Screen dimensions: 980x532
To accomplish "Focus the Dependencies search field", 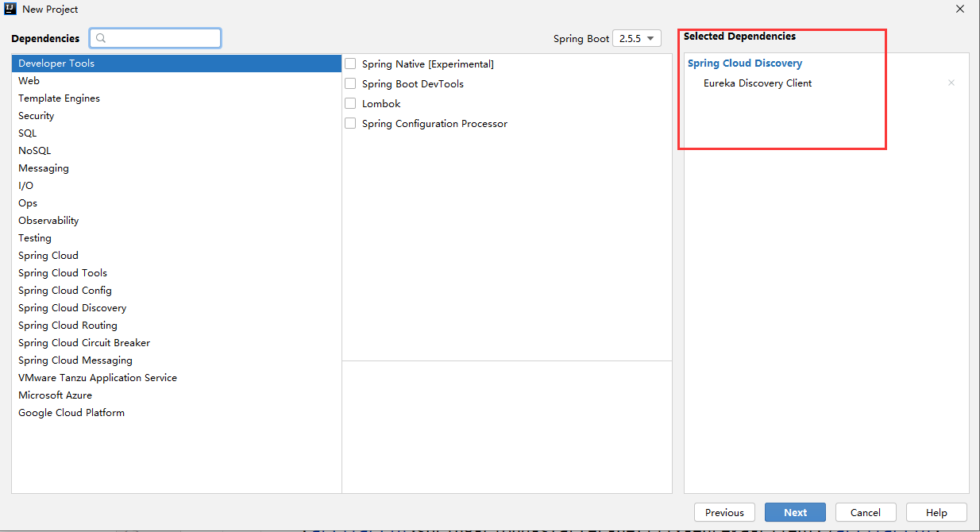I will tap(156, 38).
